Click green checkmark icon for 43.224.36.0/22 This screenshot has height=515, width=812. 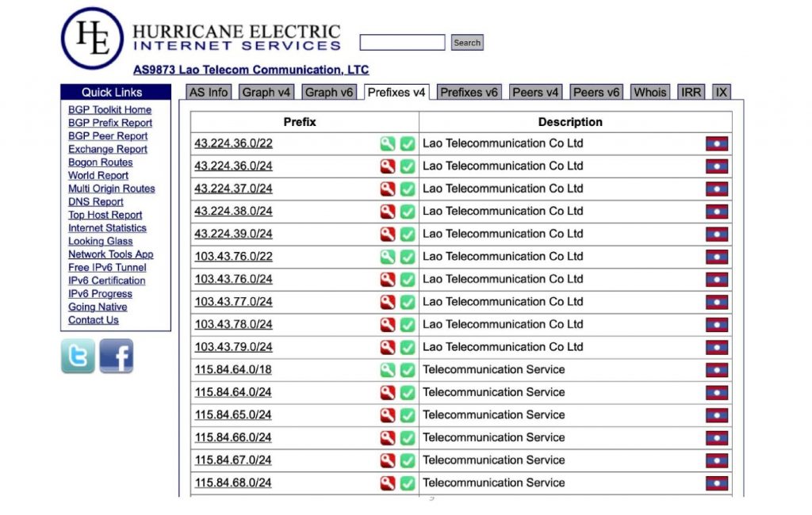coord(408,143)
